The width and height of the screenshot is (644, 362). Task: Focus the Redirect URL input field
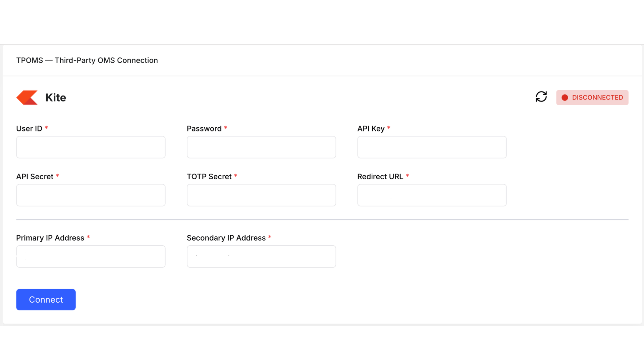432,195
